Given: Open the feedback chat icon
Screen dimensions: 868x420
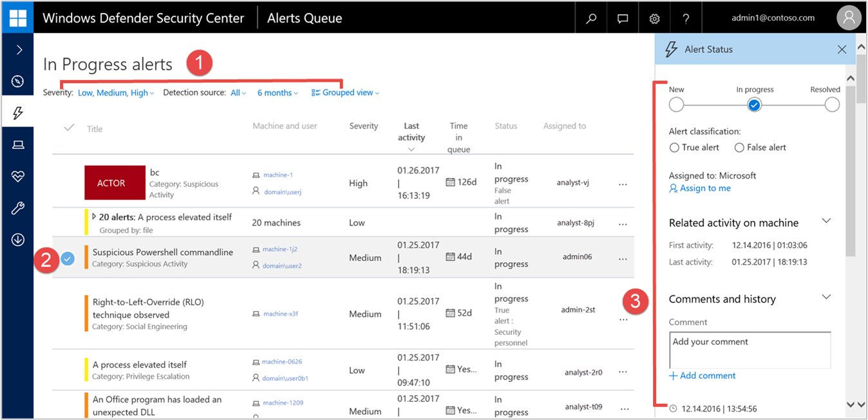Looking at the screenshot, I should (622, 19).
